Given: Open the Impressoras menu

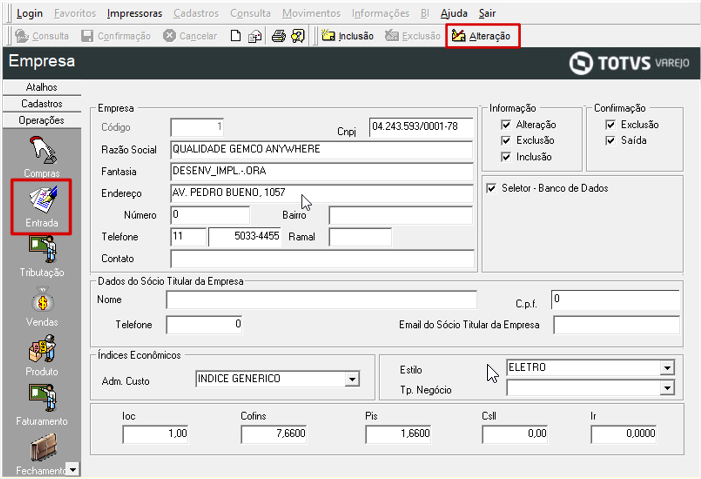Looking at the screenshot, I should [135, 13].
